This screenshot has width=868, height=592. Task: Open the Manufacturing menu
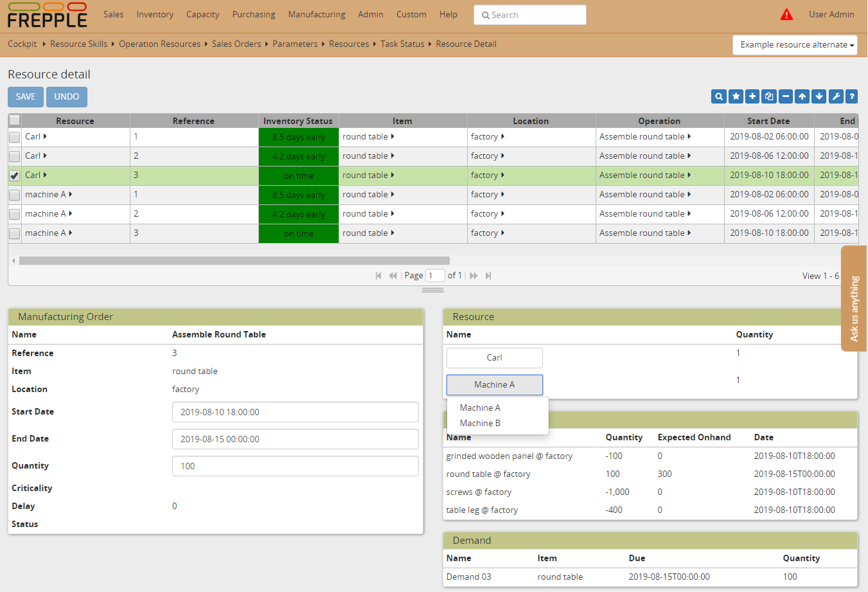point(316,14)
